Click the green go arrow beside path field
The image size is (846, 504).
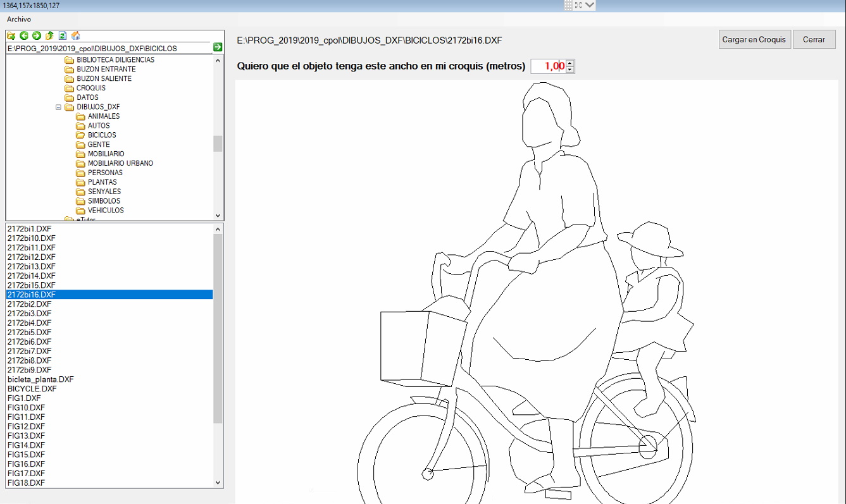tap(218, 47)
